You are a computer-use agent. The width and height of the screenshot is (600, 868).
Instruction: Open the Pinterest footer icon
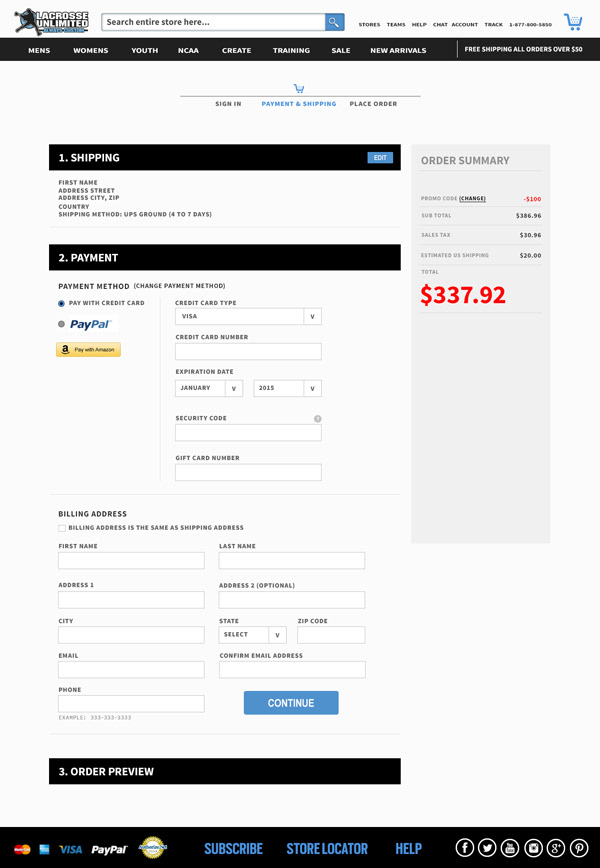click(x=579, y=848)
